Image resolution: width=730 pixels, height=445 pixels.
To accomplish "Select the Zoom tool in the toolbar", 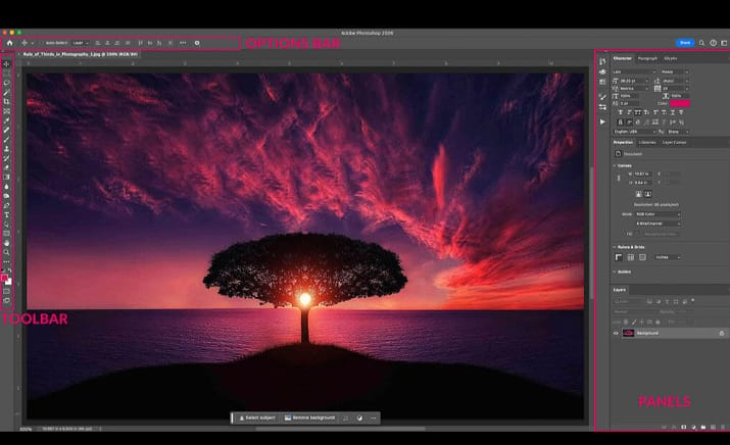I will point(7,252).
